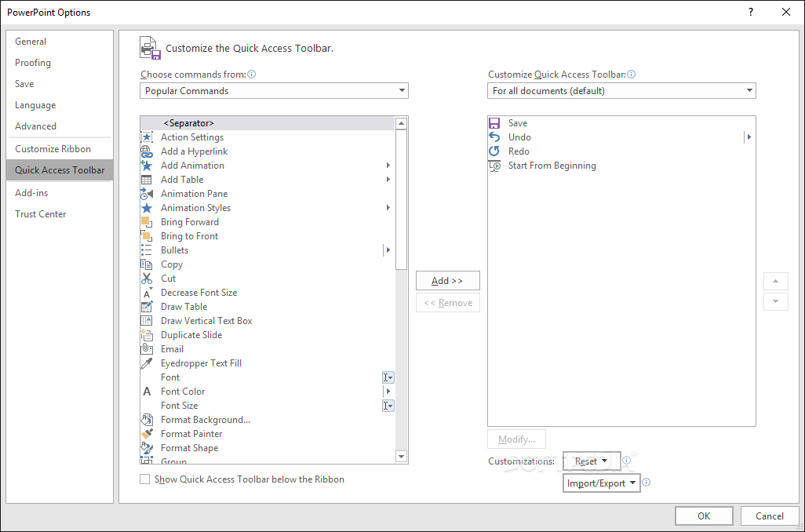Screen dimensions: 805x532
Task: Click the Format Painter brush icon
Action: point(147,434)
